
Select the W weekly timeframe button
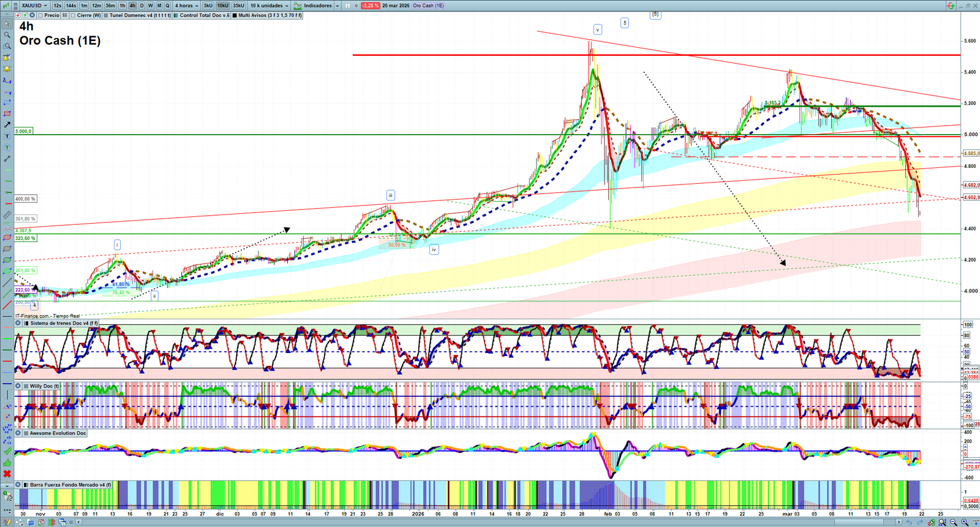[150, 6]
